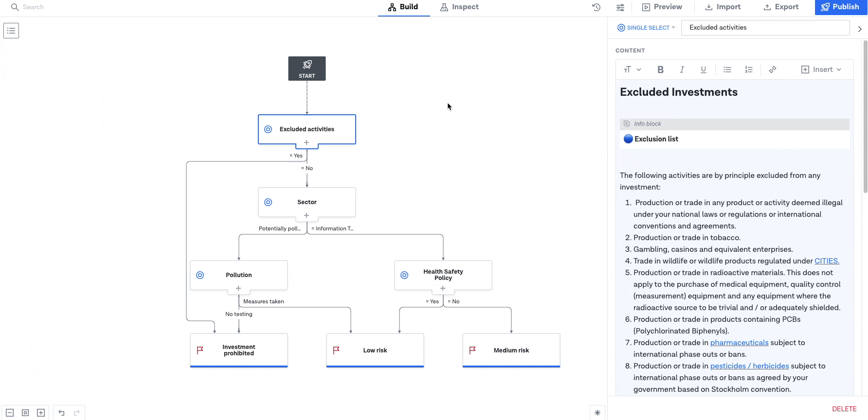Fit the canvas to screen icon

(x=25, y=413)
